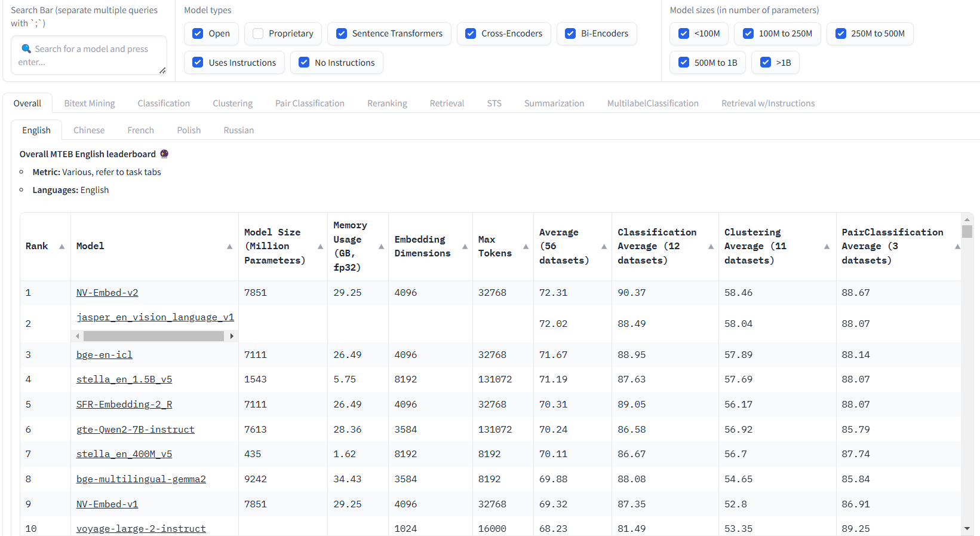Open the NV-Embed-v1 model link

pos(107,504)
